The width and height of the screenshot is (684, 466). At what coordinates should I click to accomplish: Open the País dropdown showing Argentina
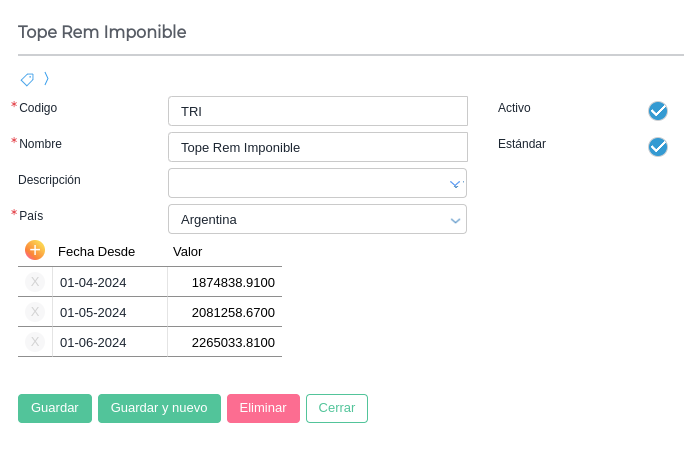click(x=455, y=220)
